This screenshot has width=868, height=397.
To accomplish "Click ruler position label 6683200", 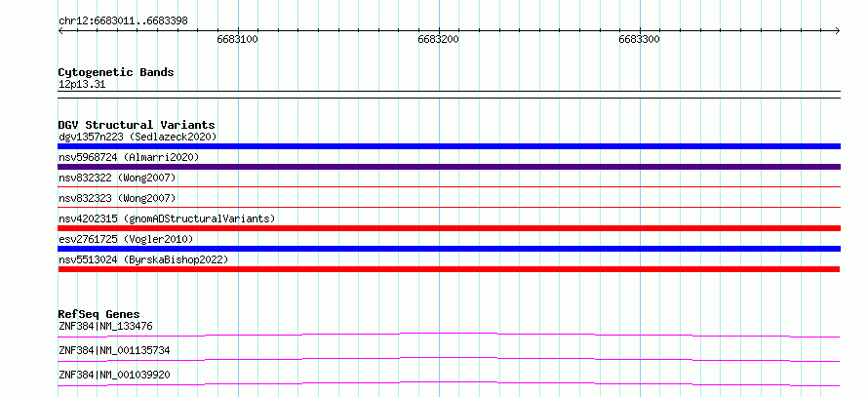I will 439,40.
